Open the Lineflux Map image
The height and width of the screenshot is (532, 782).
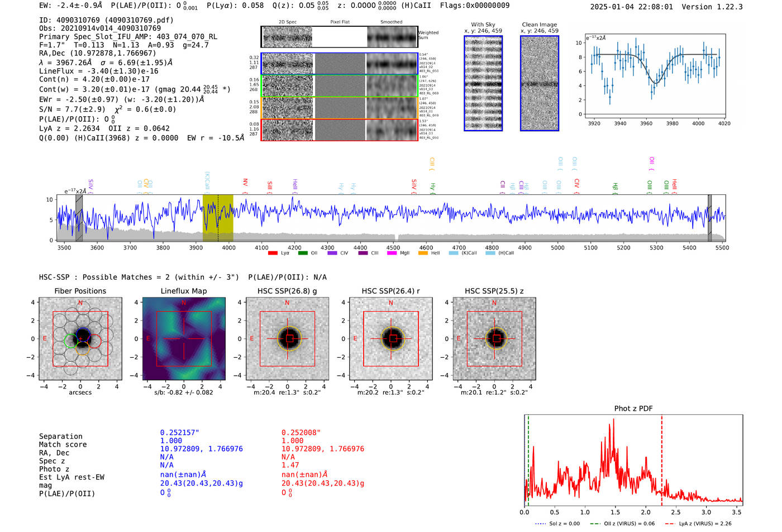(184, 338)
